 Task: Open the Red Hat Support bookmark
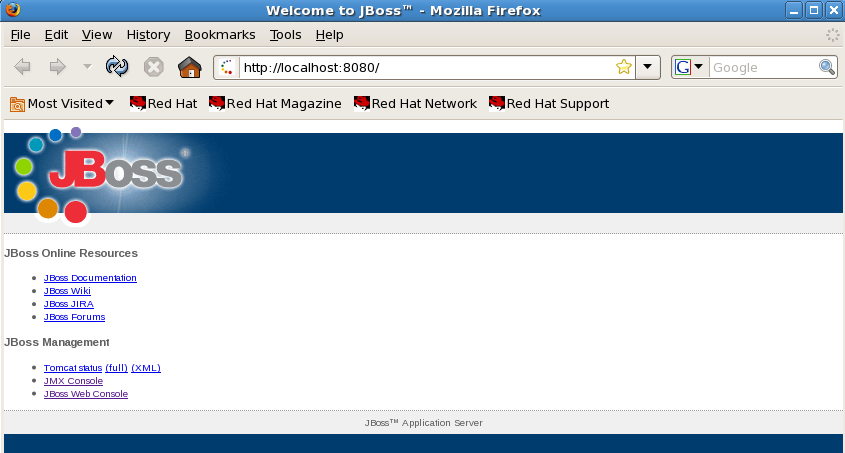pos(549,103)
